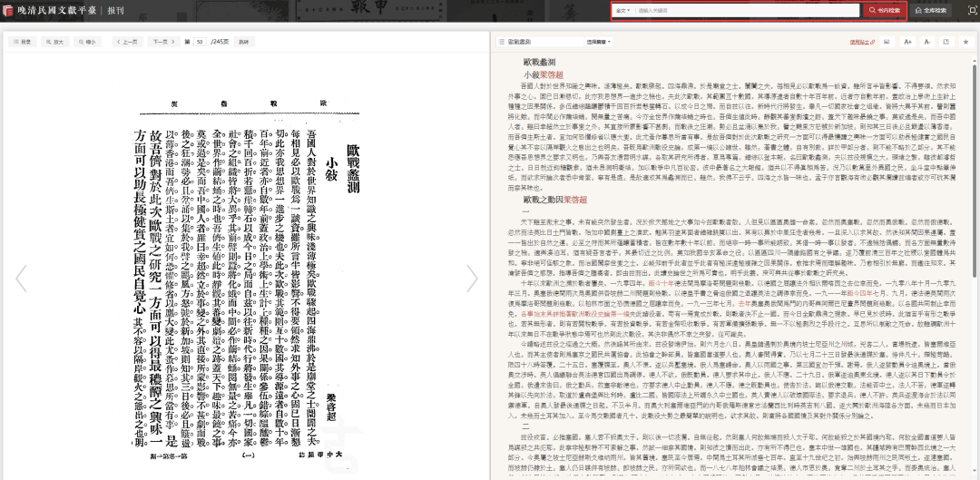Open the 全文 search scope dropdown
The image size is (980, 480).
tap(622, 11)
